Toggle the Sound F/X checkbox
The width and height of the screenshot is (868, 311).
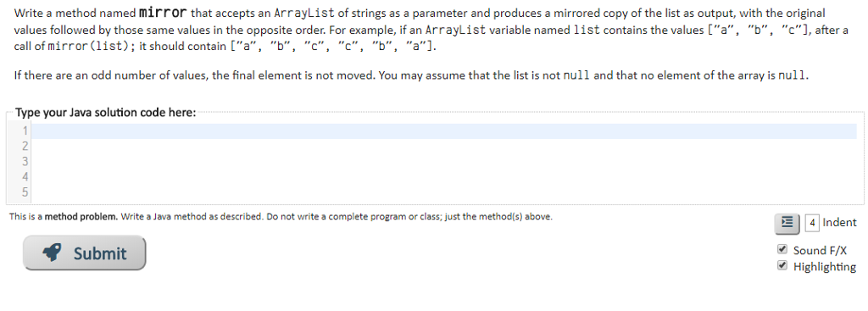coord(782,249)
